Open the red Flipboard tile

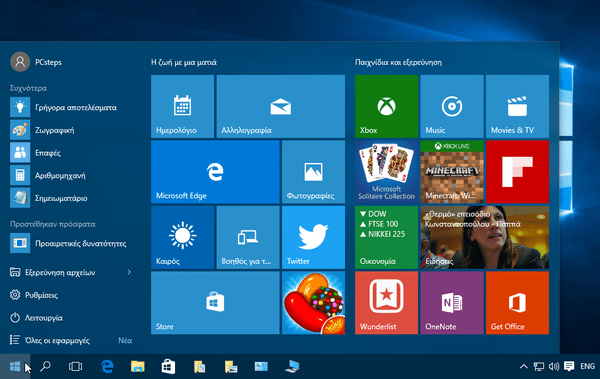tap(517, 172)
